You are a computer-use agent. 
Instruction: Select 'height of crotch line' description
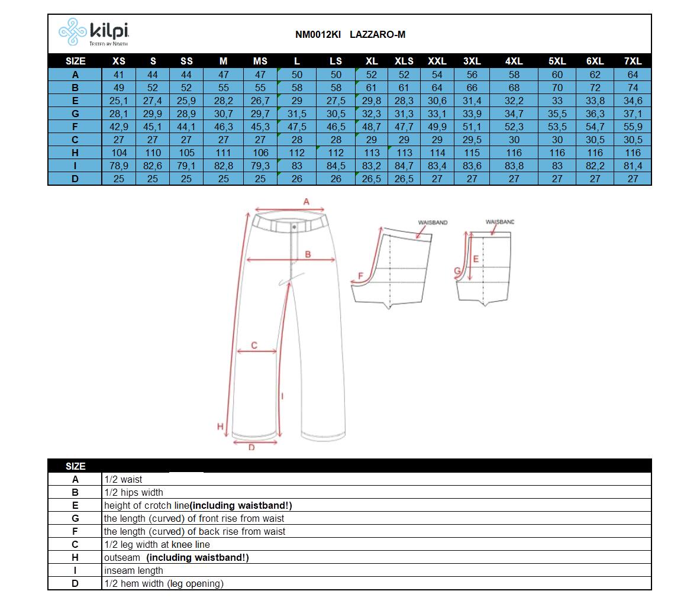(198, 505)
